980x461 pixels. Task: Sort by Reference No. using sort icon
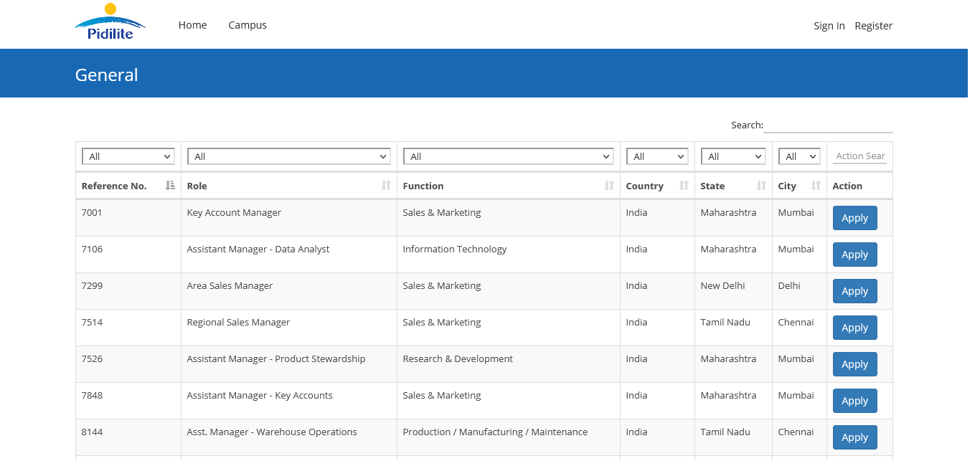170,186
